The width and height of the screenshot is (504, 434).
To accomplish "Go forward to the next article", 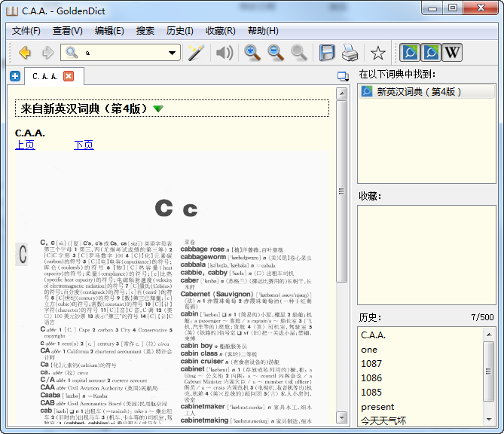I will tap(48, 53).
